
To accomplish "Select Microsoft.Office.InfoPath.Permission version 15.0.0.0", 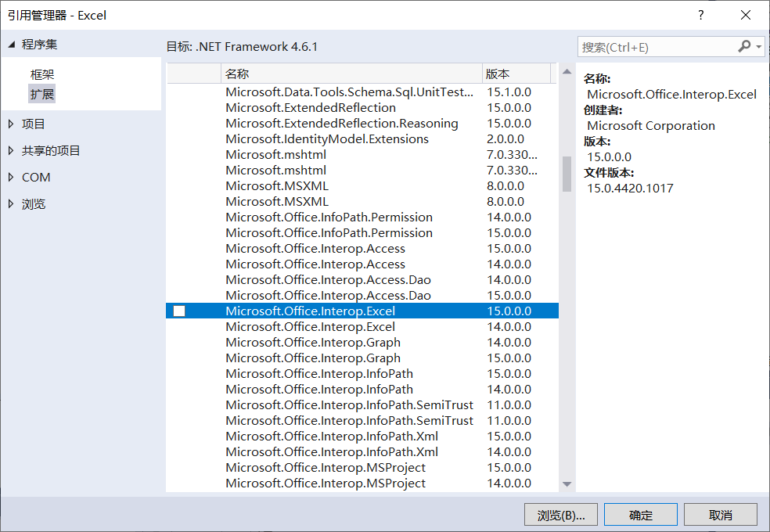I will 362,232.
